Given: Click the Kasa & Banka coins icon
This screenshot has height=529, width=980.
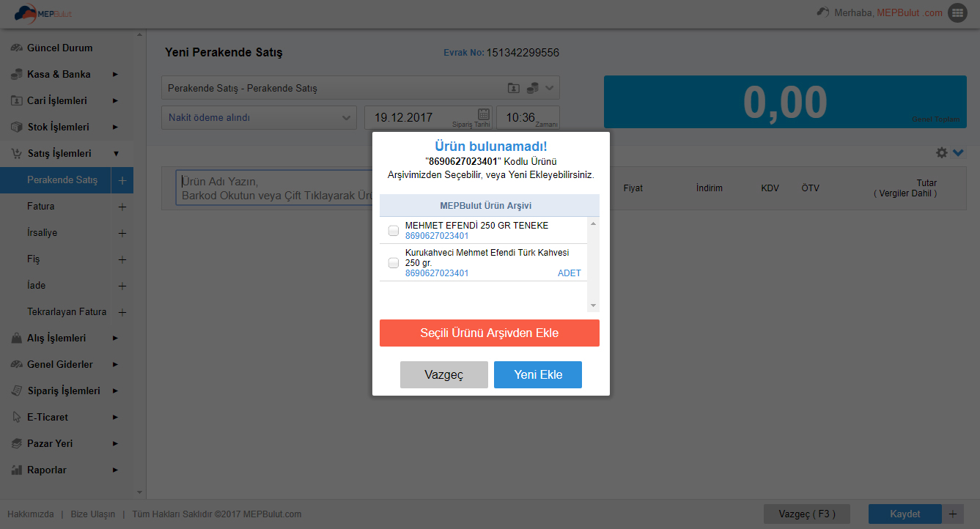Looking at the screenshot, I should 16,74.
